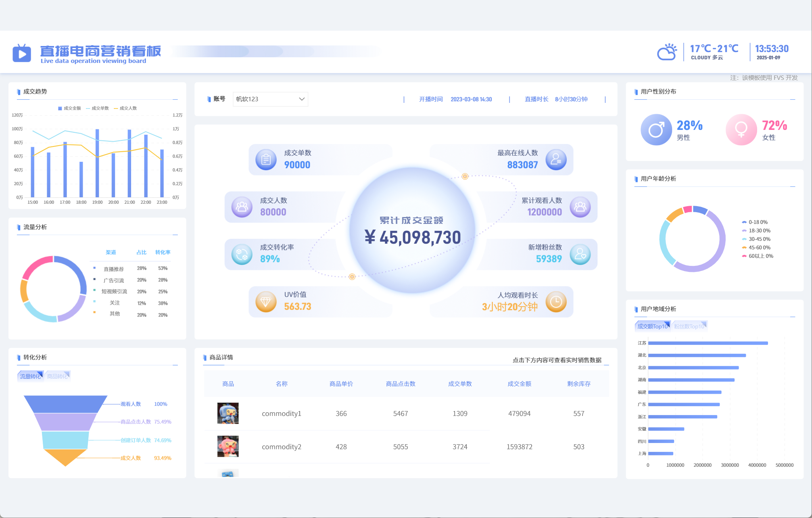Image resolution: width=812 pixels, height=518 pixels.
Task: Switch to 粉丝数Top10 tab
Action: pos(689,326)
